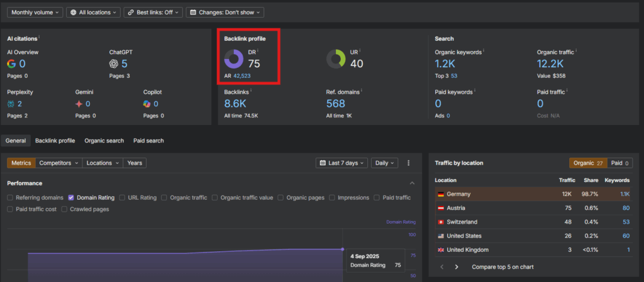Viewport: 644px width, 282px height.
Task: Enable the Referring domains checkbox
Action: click(10, 198)
